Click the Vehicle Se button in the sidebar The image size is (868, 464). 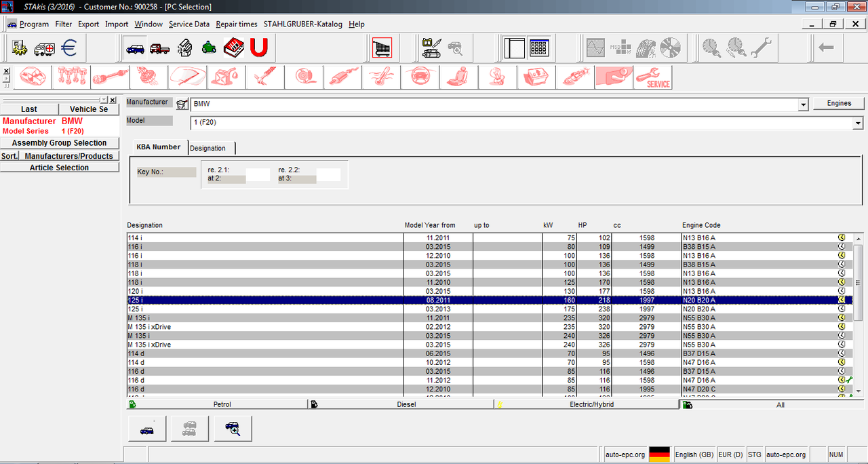pos(89,109)
